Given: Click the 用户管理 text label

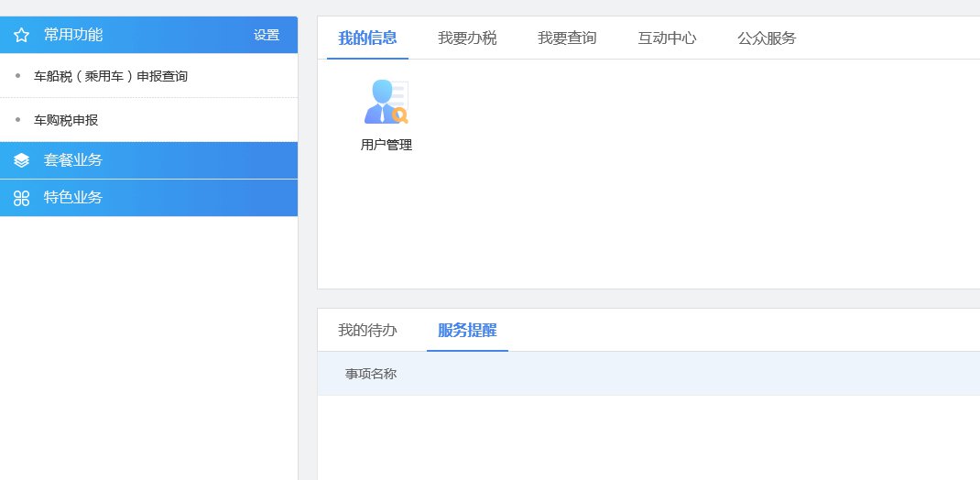Looking at the screenshot, I should pos(386,145).
